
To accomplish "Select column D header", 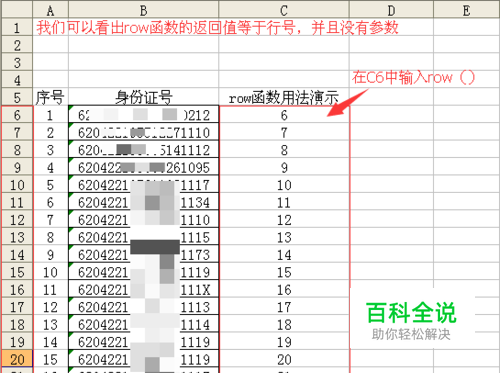I will pos(391,10).
